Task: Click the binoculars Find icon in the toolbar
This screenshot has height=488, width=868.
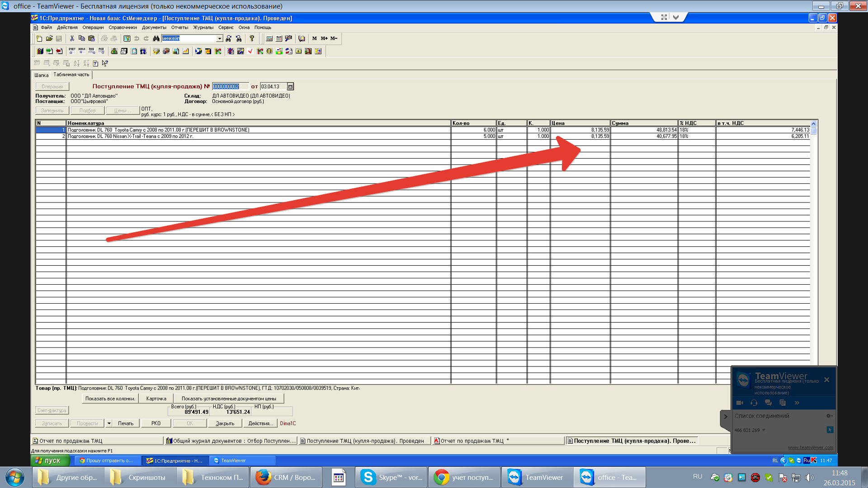Action: pos(156,38)
